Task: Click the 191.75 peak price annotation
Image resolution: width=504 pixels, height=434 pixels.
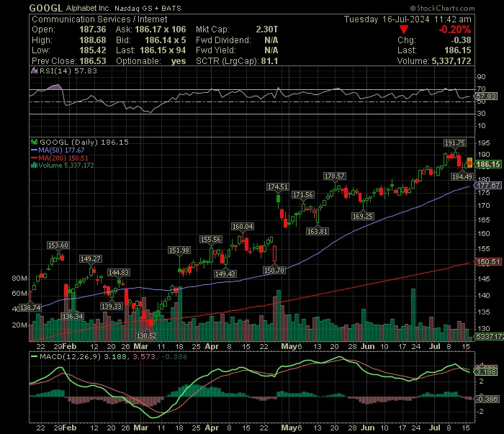Action: (x=454, y=143)
